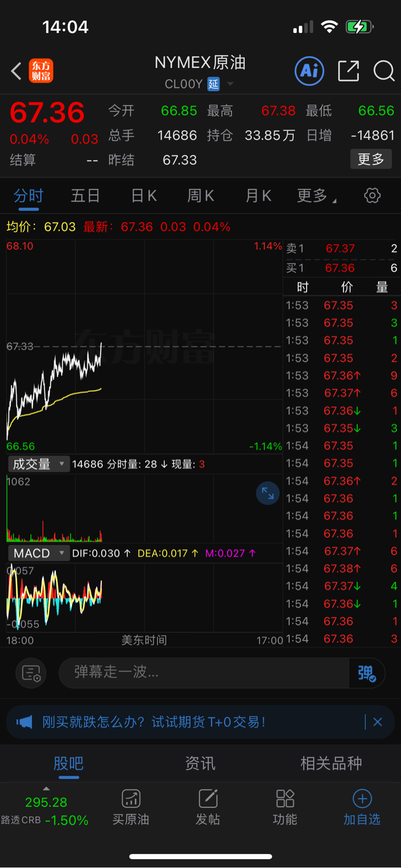
Task: Switch to the 周K tab
Action: (201, 196)
